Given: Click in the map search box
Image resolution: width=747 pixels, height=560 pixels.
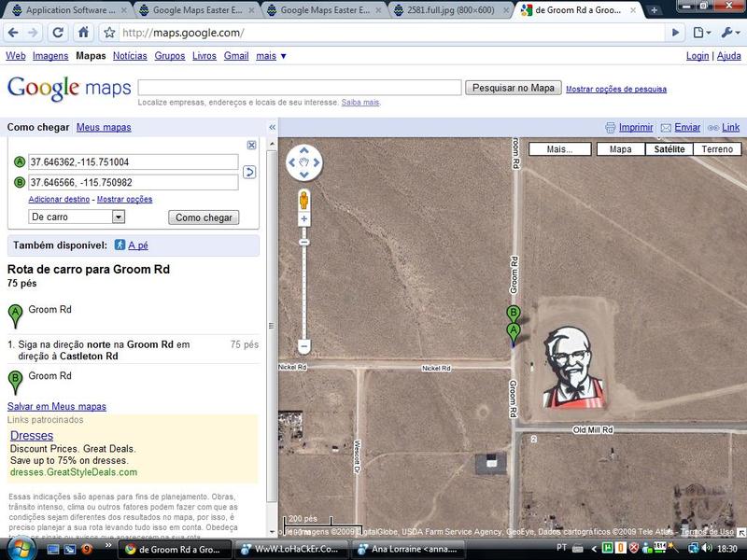Looking at the screenshot, I should (300, 88).
